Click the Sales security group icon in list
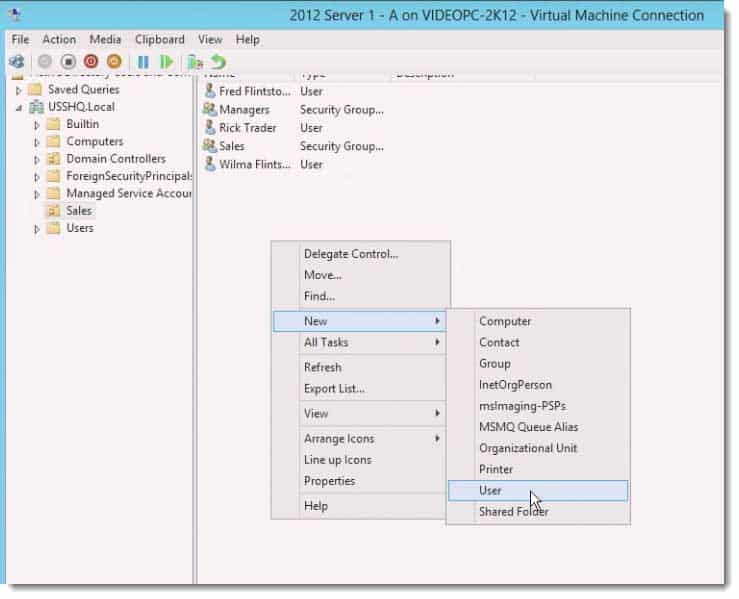Viewport: 739px width, 599px height. tap(210, 146)
